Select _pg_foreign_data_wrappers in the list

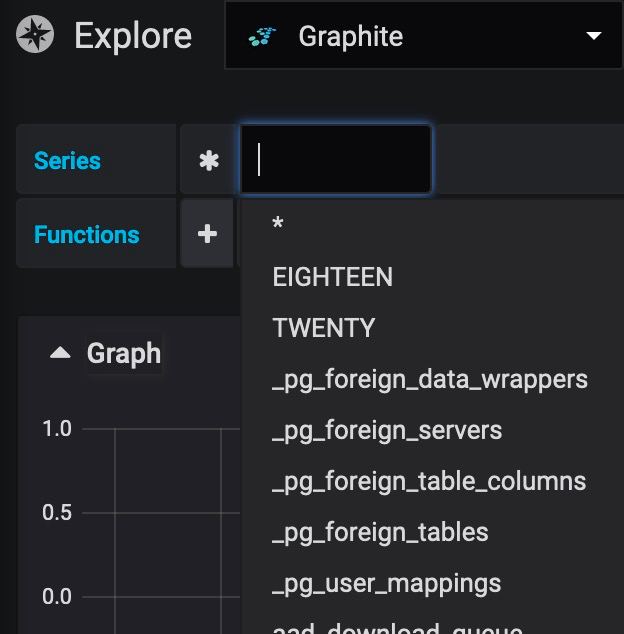pyautogui.click(x=432, y=380)
